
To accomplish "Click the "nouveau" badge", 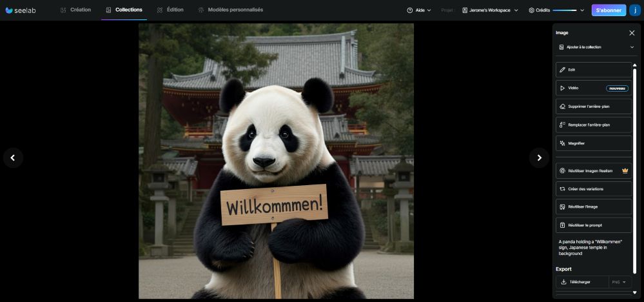I will pyautogui.click(x=617, y=88).
